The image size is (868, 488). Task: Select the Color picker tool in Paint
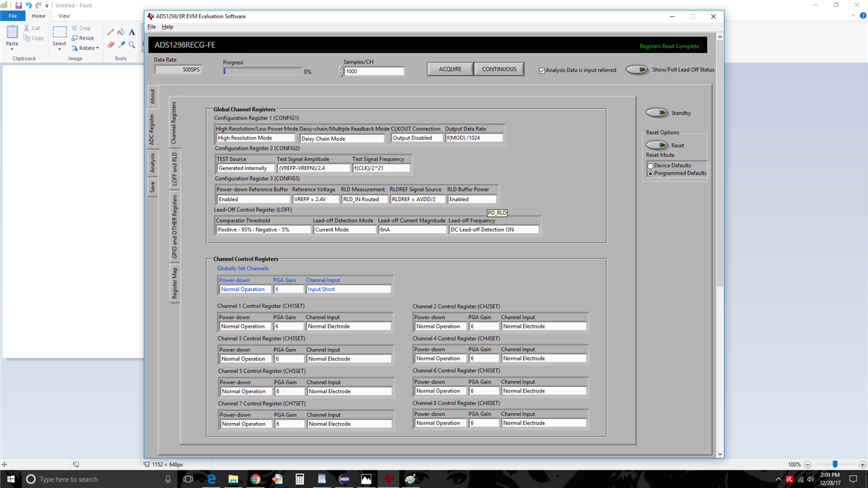point(121,45)
